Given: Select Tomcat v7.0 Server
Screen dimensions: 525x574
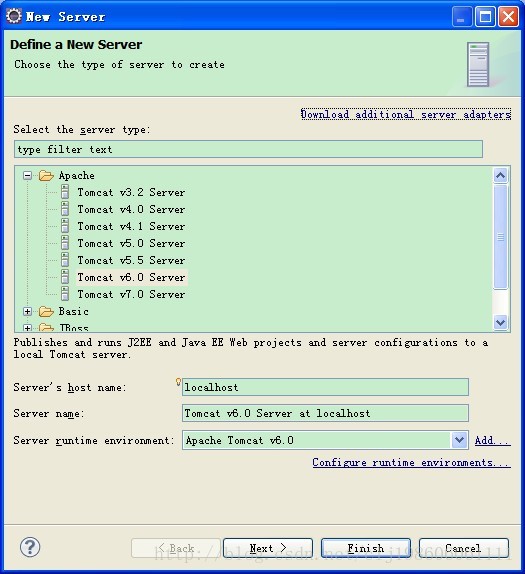Looking at the screenshot, I should (131, 294).
